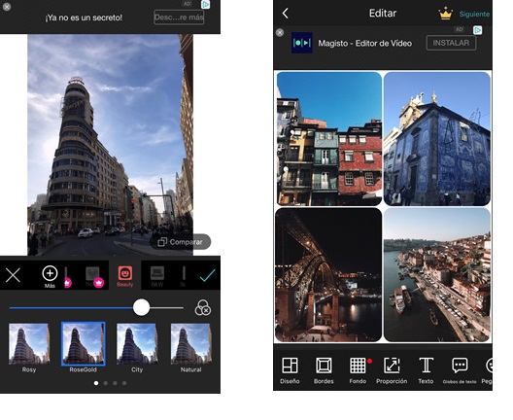The width and height of the screenshot is (513, 420).
Task: Select the Beauty filter category
Action: coord(125,276)
